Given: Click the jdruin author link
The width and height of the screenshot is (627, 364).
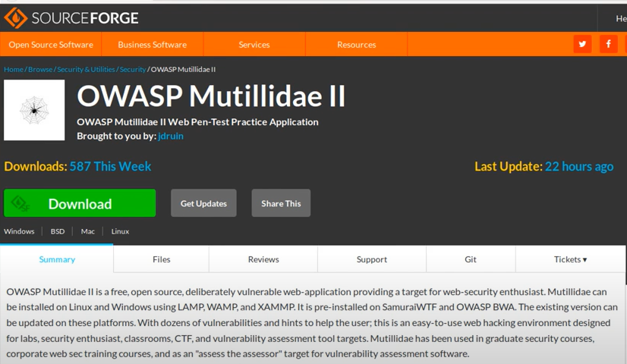Looking at the screenshot, I should pyautogui.click(x=171, y=136).
